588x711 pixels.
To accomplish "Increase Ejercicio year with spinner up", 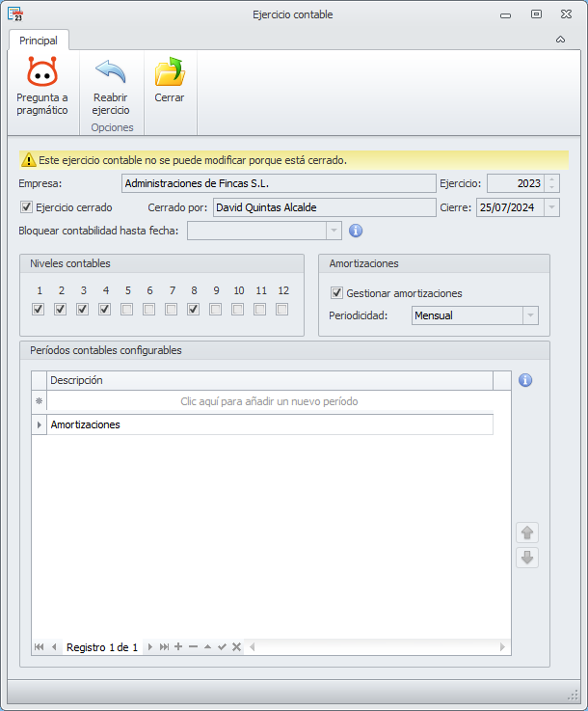I will point(551,179).
